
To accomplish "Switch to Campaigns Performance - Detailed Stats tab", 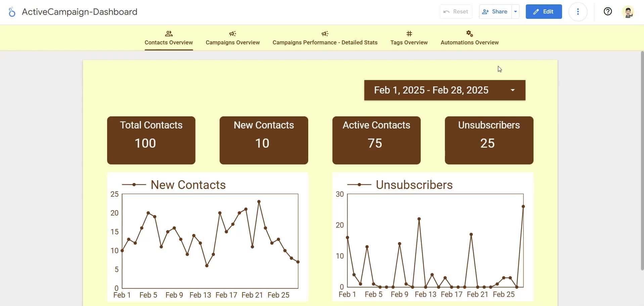I will (x=325, y=42).
